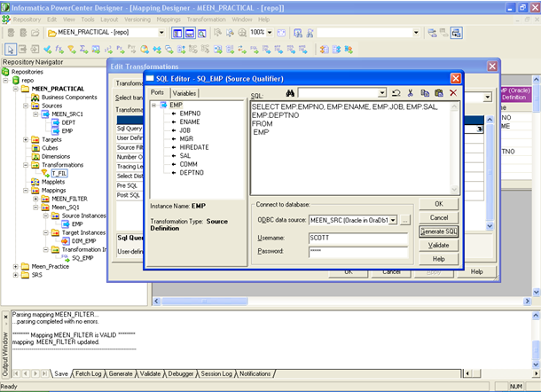Viewport: 541px width, 392px height.
Task: Click in the SQL query text area
Action: 350,148
